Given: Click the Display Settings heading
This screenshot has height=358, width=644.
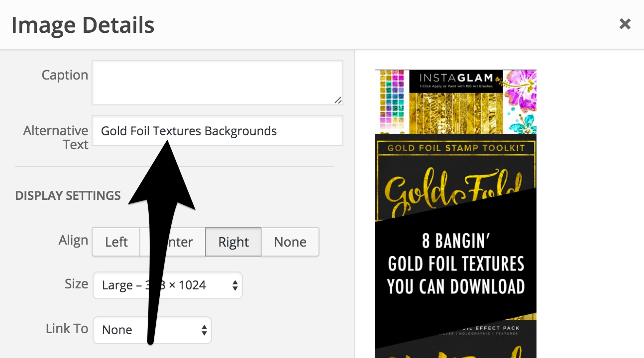Looking at the screenshot, I should coord(68,195).
